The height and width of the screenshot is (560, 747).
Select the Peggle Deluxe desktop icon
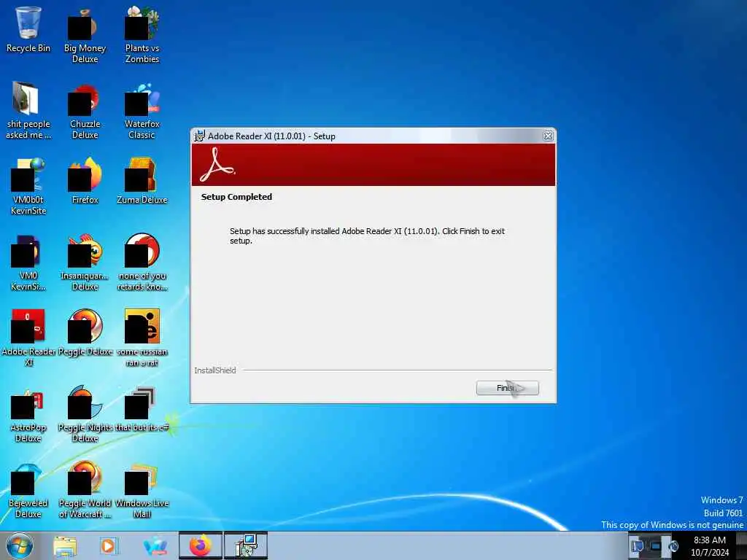(85, 332)
